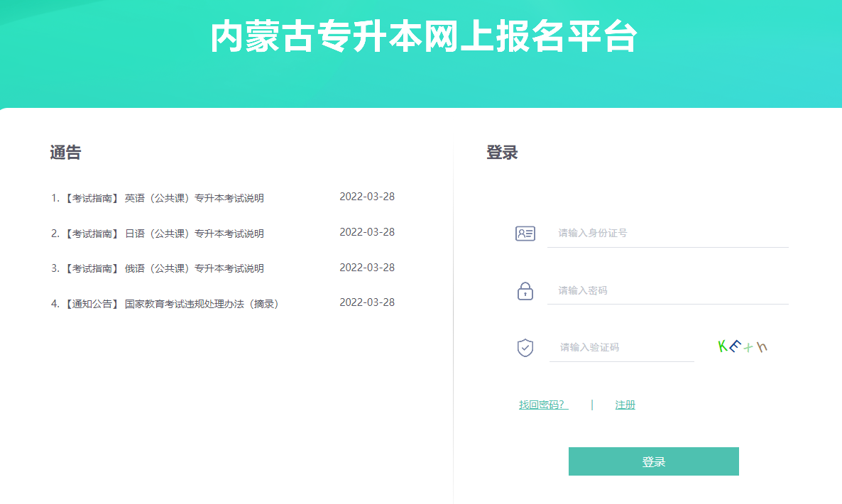Screen dimensions: 842x504
Task: Click the 找回密码 link
Action: pyautogui.click(x=542, y=403)
